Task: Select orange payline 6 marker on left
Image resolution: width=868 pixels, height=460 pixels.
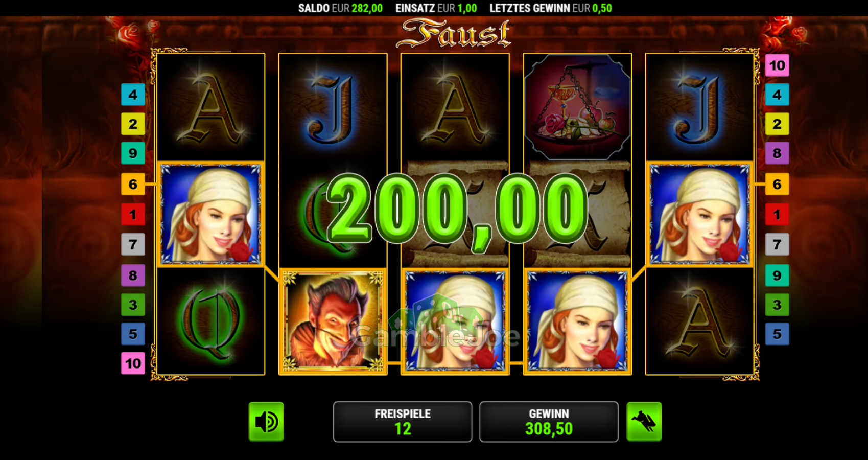Action: click(133, 184)
